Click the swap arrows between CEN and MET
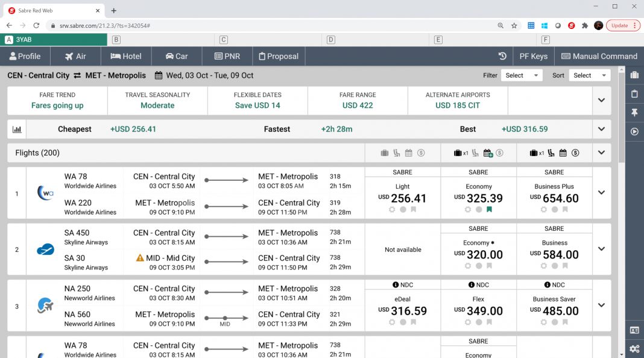This screenshot has height=358, width=644. 77,76
